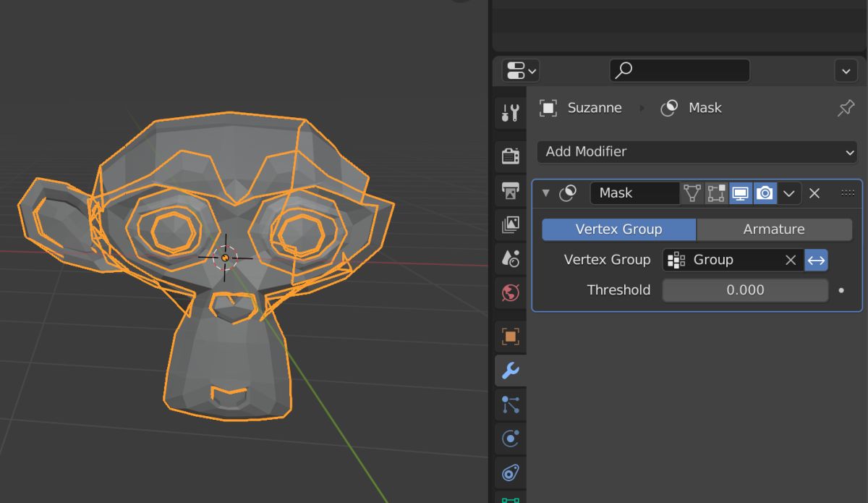
Task: Switch Mask mode to Armature
Action: (x=773, y=229)
